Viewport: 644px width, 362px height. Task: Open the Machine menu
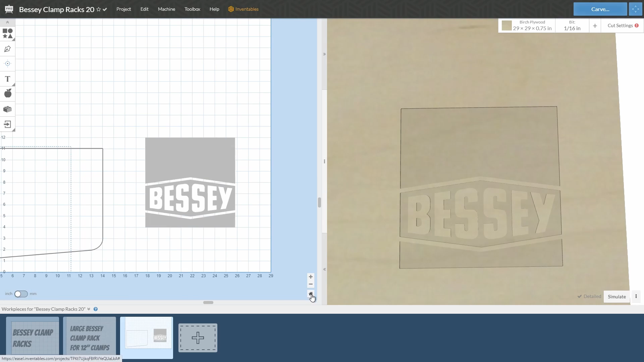click(166, 9)
